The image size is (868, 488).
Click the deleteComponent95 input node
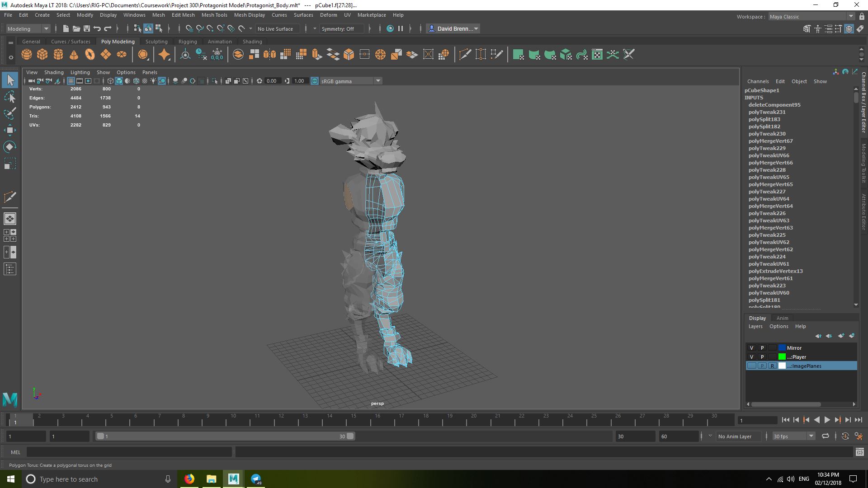coord(774,105)
